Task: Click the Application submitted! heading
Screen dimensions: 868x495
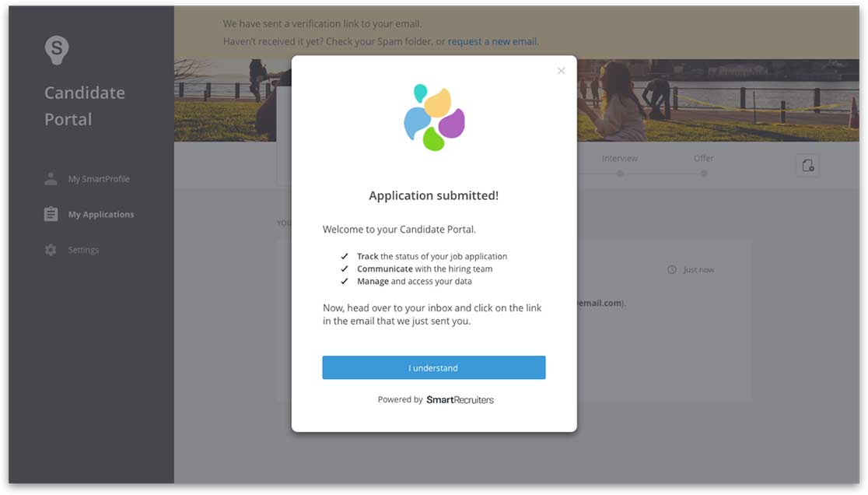Action: 433,195
